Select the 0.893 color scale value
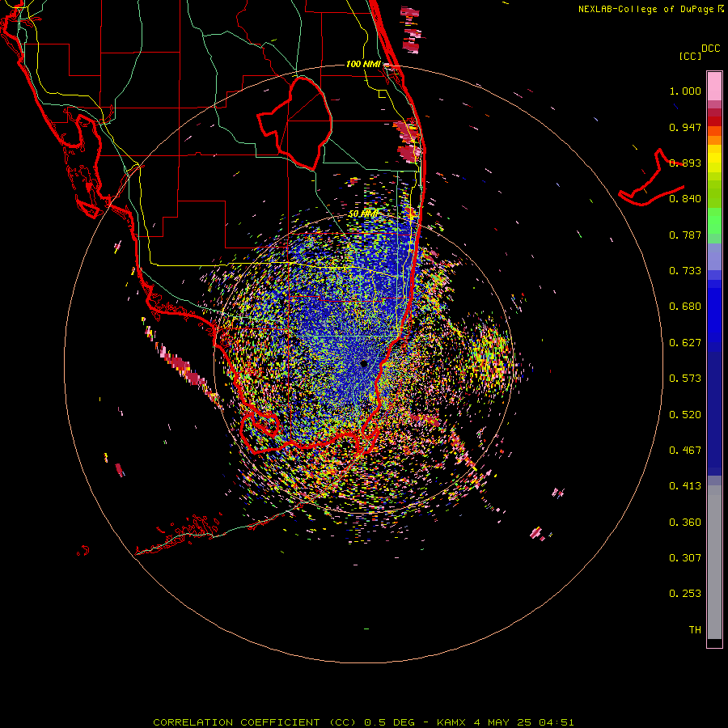Image resolution: width=728 pixels, height=728 pixels. click(x=685, y=163)
